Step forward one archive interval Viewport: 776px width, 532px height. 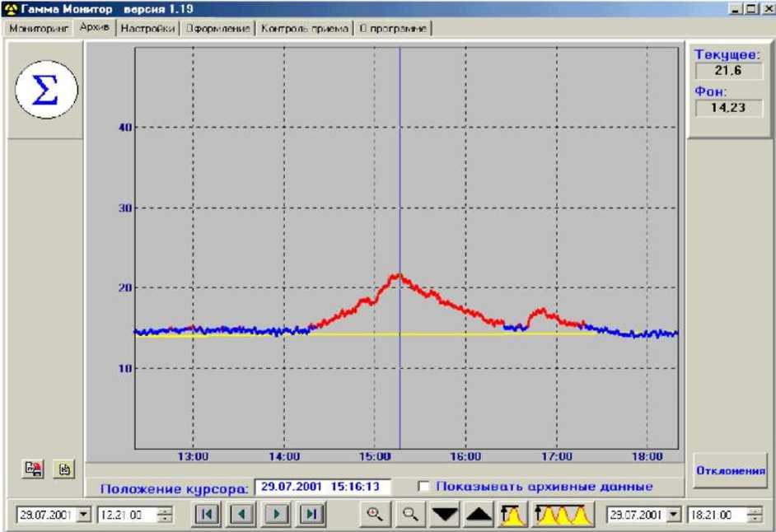[x=277, y=514]
